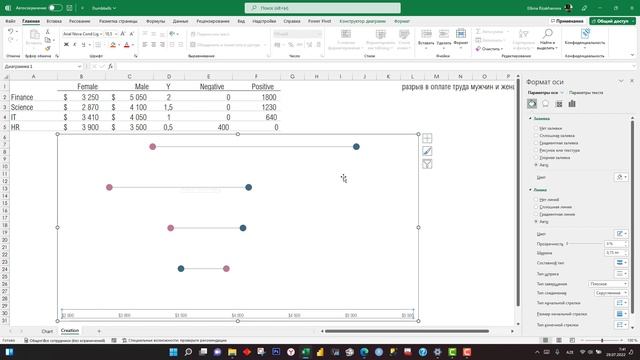Open the fill Color picker dropdown
Viewport: 640px width, 360px height.
pyautogui.click(x=621, y=177)
